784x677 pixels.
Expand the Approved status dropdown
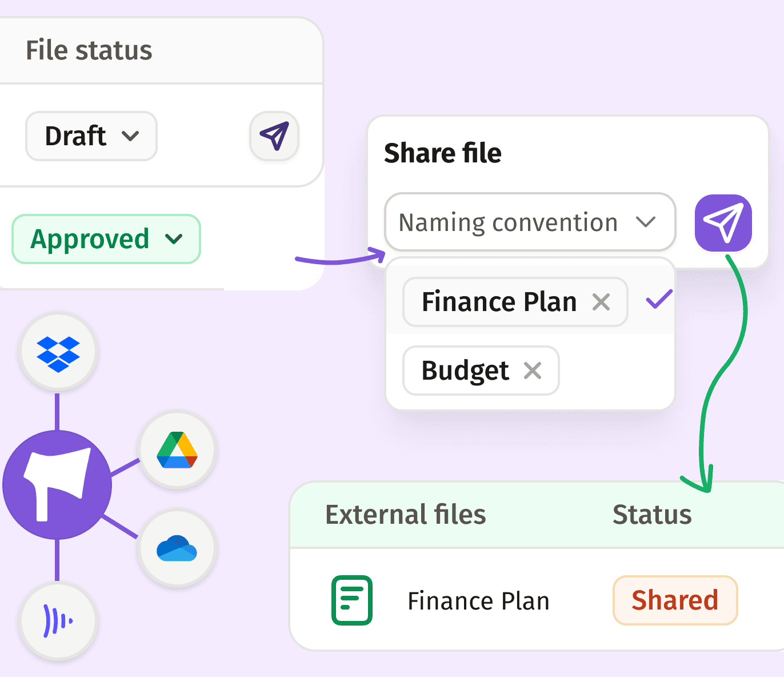point(106,239)
